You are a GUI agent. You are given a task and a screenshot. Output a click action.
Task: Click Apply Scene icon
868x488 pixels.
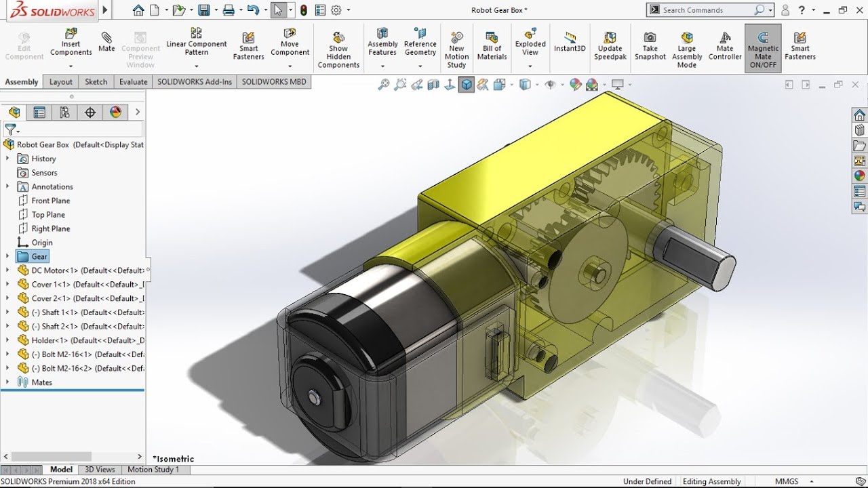click(x=593, y=85)
